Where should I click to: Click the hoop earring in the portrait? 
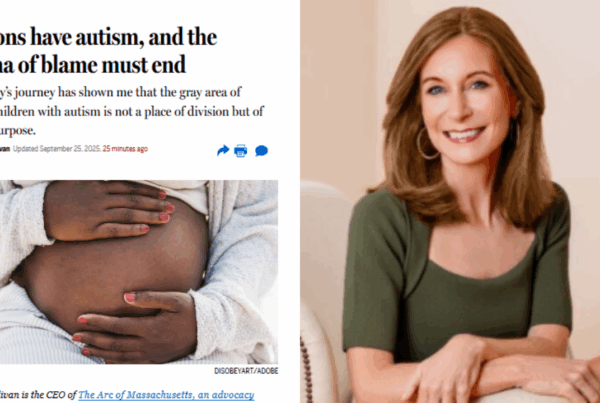(426, 144)
